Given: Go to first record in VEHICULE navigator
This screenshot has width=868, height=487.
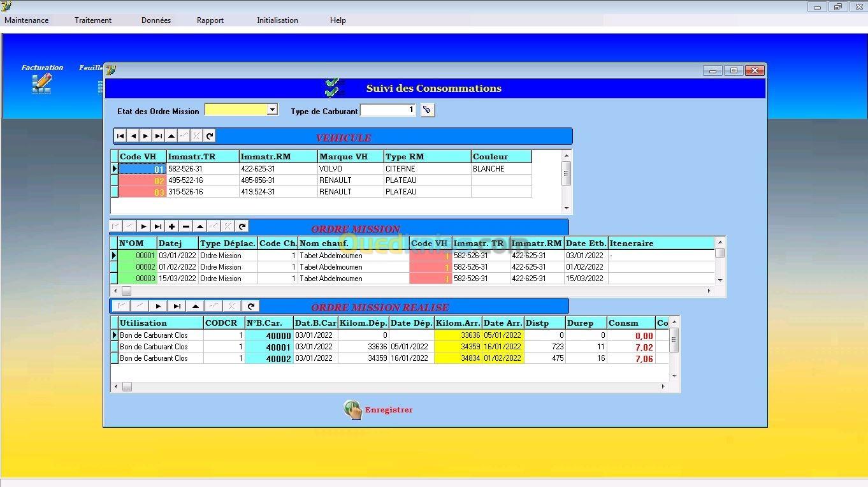Looking at the screenshot, I should pos(120,136).
